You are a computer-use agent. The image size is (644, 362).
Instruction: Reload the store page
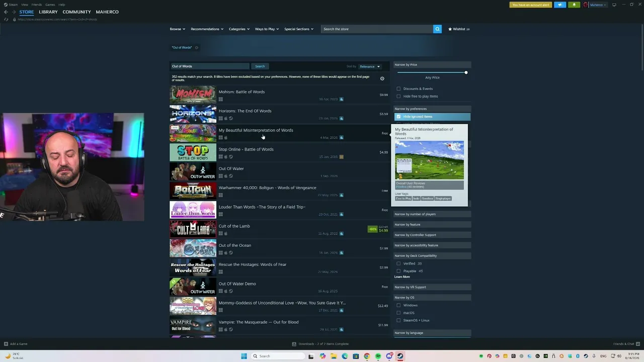(x=6, y=20)
